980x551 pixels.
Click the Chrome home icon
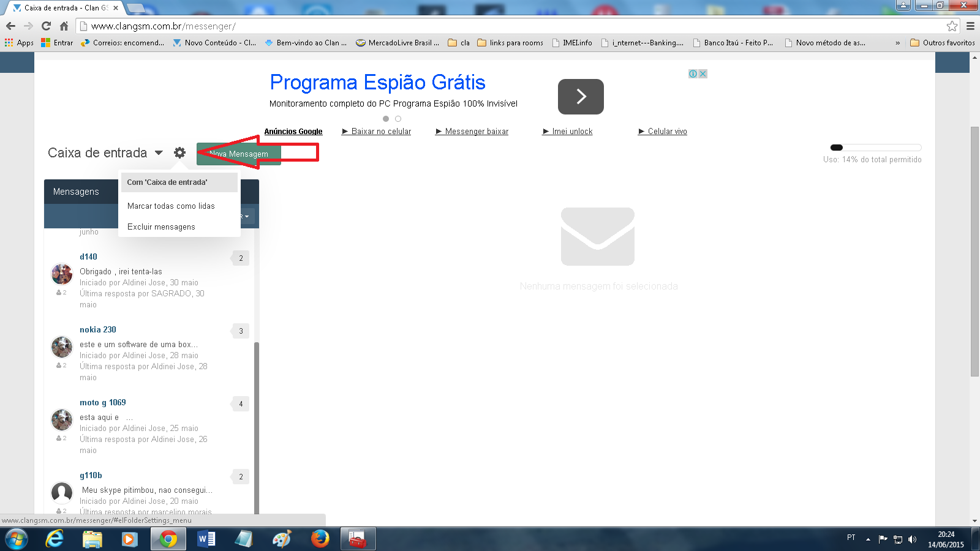click(64, 26)
